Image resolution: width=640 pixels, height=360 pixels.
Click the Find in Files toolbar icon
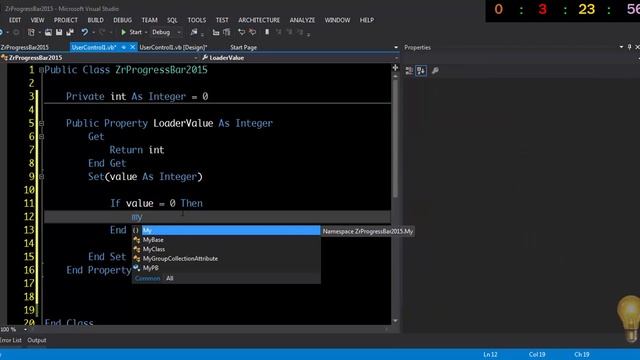coord(194,32)
